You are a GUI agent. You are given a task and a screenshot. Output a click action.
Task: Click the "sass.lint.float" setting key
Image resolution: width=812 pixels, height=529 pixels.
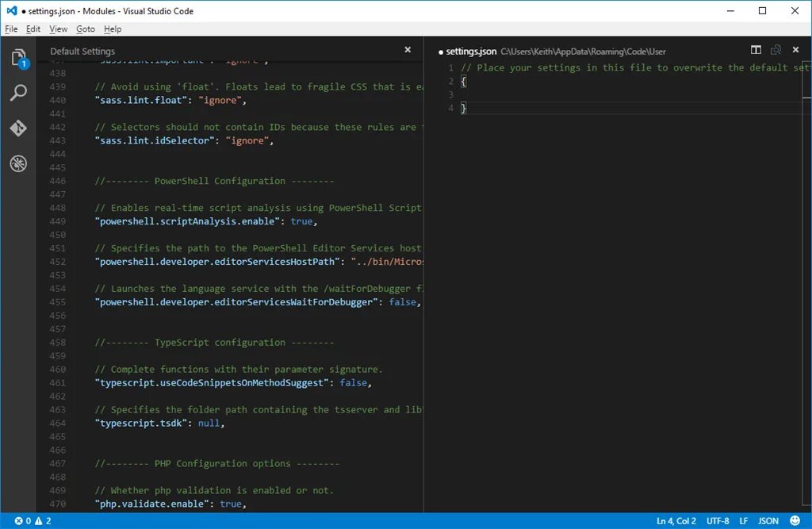tap(141, 100)
